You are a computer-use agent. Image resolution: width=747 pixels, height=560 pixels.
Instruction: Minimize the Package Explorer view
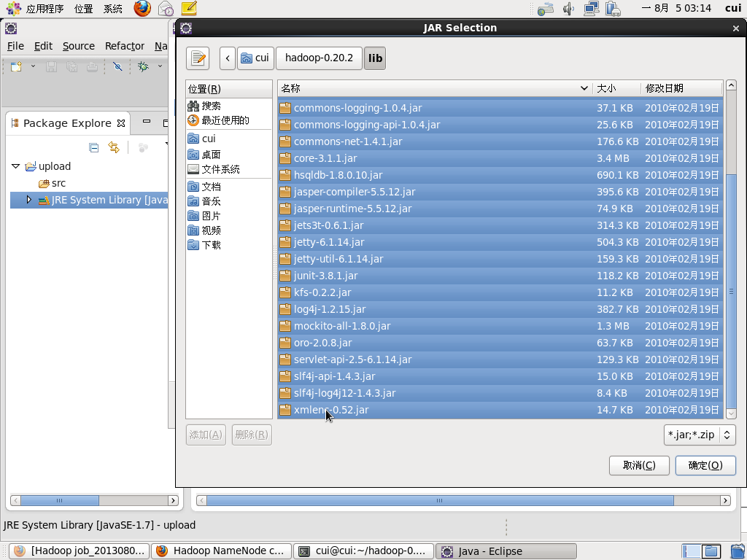(147, 122)
